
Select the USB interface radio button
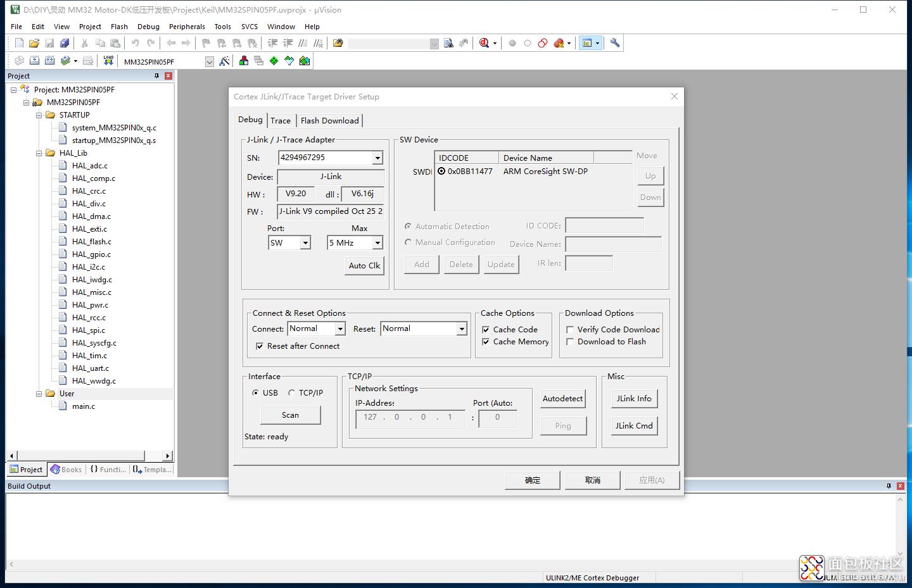(256, 392)
